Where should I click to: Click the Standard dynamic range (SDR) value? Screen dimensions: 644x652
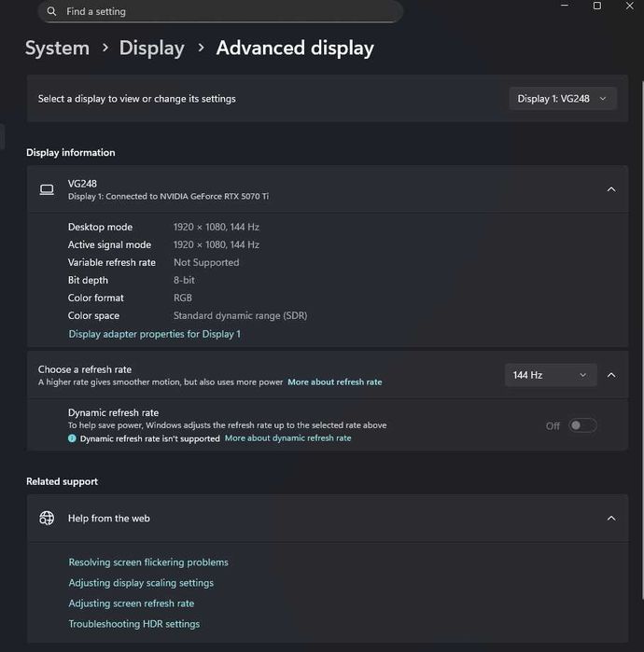(240, 315)
